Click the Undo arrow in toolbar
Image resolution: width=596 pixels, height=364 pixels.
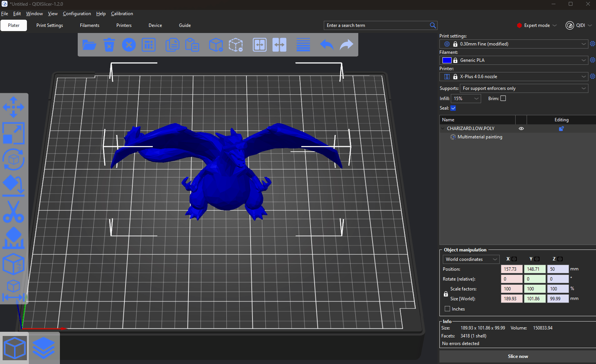point(326,45)
